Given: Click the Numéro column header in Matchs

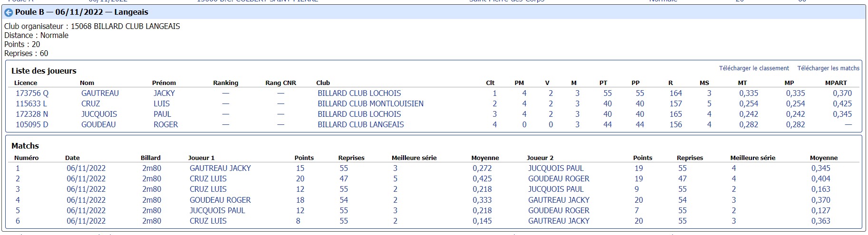Looking at the screenshot, I should (26, 158).
